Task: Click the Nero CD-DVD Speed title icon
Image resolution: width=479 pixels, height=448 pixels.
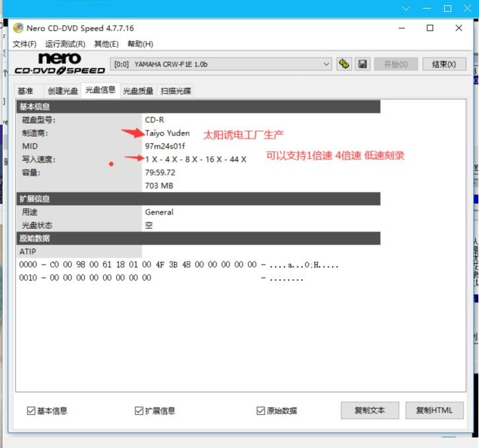Action: point(18,28)
